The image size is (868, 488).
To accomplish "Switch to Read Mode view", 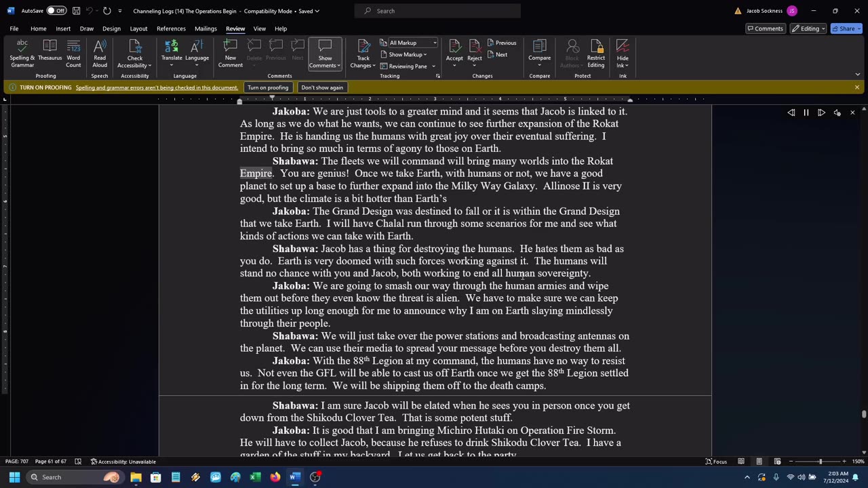I will 741,462.
